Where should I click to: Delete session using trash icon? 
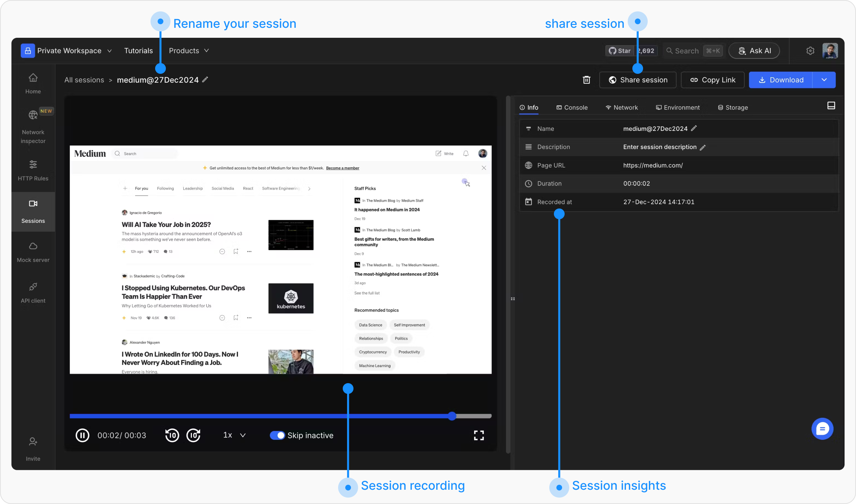[x=586, y=80]
